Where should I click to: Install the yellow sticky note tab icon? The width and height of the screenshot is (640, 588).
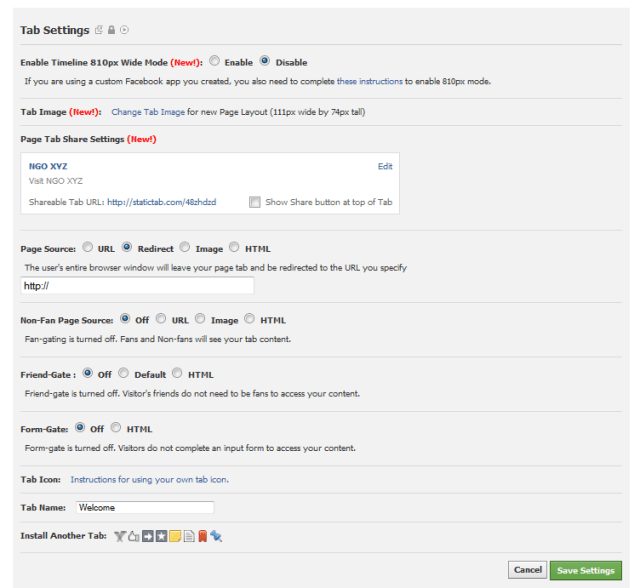(x=175, y=536)
